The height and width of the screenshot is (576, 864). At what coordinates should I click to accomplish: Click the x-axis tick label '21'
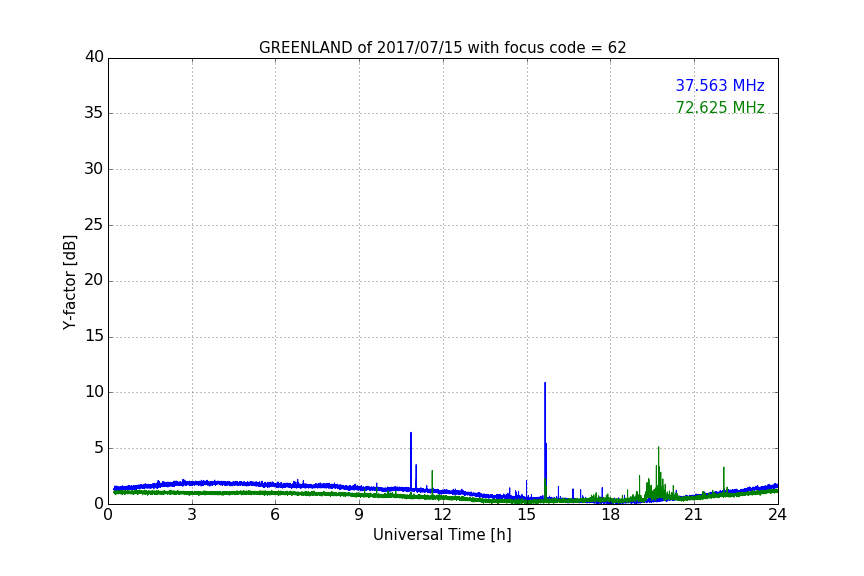click(694, 515)
